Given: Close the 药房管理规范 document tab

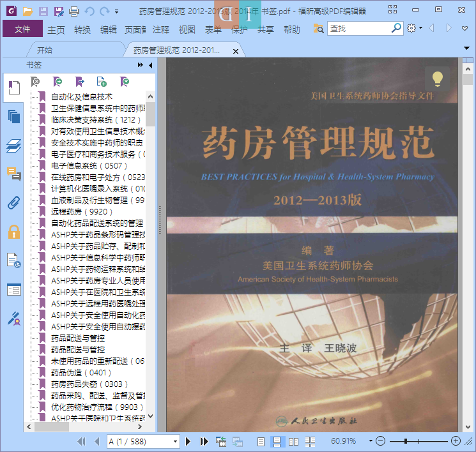Looking at the screenshot, I should pos(236,51).
